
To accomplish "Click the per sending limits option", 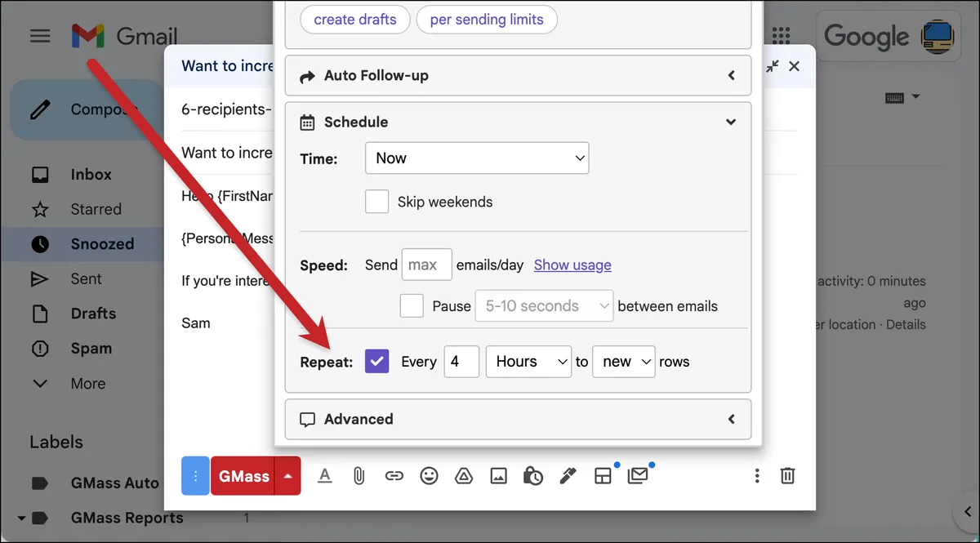I will [x=487, y=20].
